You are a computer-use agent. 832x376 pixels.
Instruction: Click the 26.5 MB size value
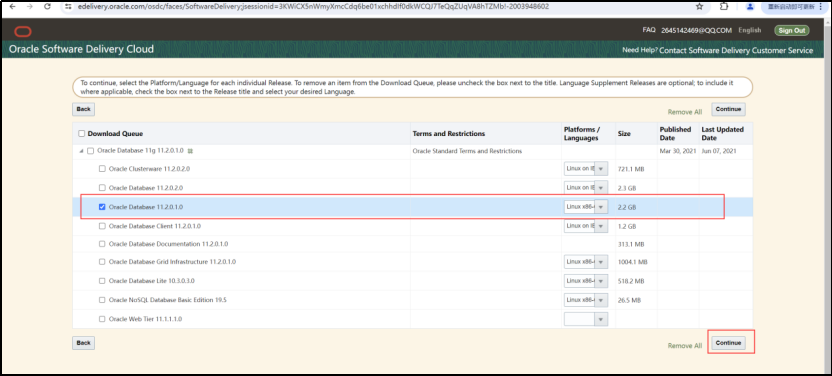(x=629, y=300)
